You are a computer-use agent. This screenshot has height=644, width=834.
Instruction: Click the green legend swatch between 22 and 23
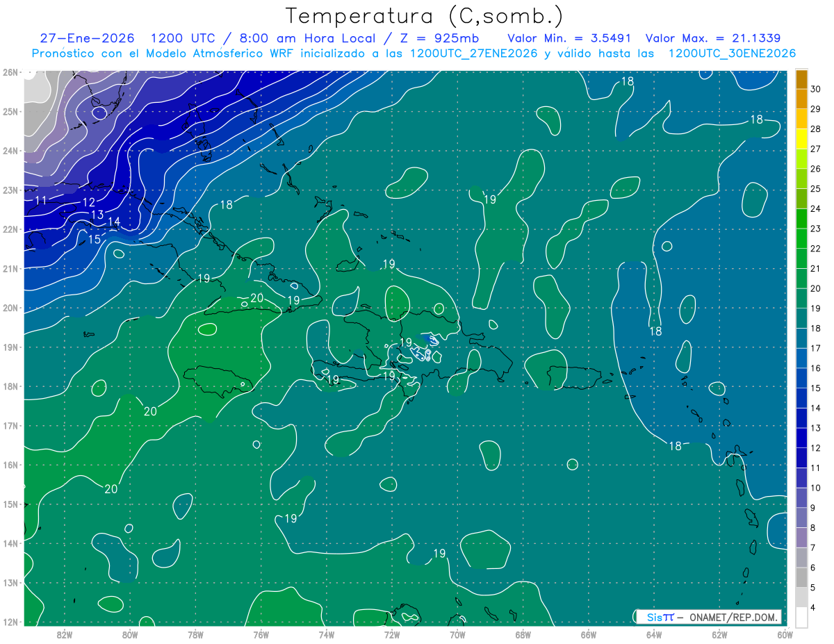click(x=801, y=238)
